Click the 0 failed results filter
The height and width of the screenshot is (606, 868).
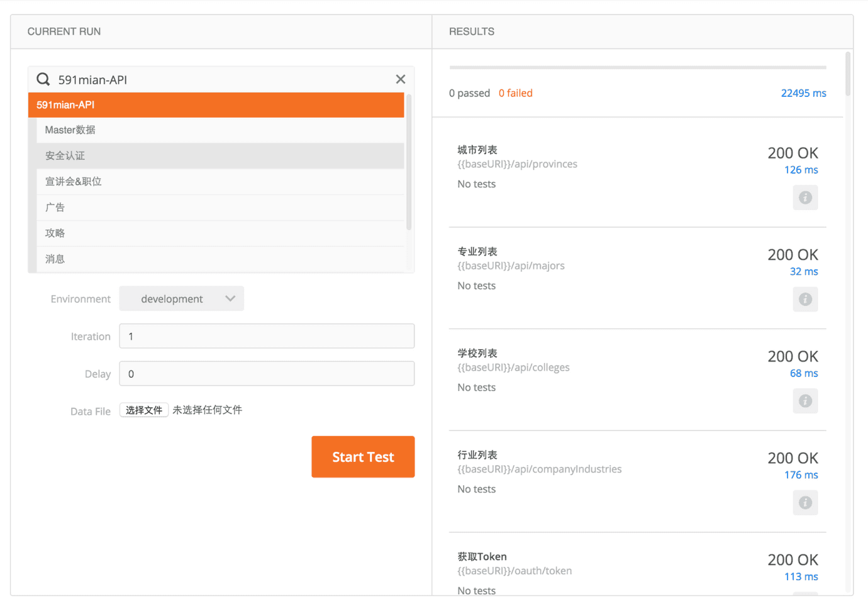tap(515, 93)
